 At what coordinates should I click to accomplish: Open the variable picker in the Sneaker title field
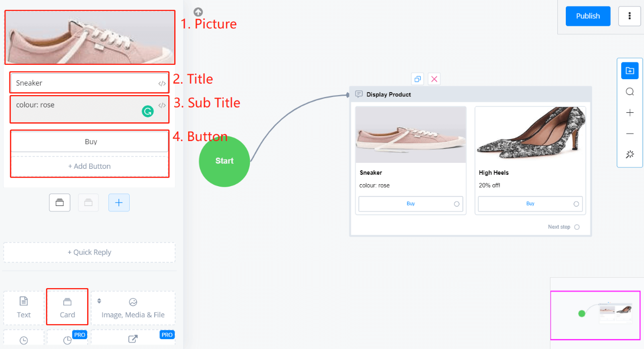(x=162, y=84)
